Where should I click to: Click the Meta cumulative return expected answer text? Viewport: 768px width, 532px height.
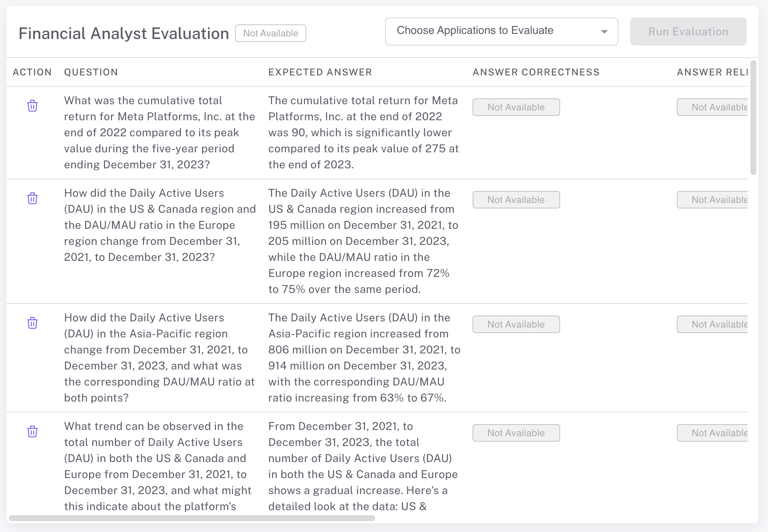363,132
